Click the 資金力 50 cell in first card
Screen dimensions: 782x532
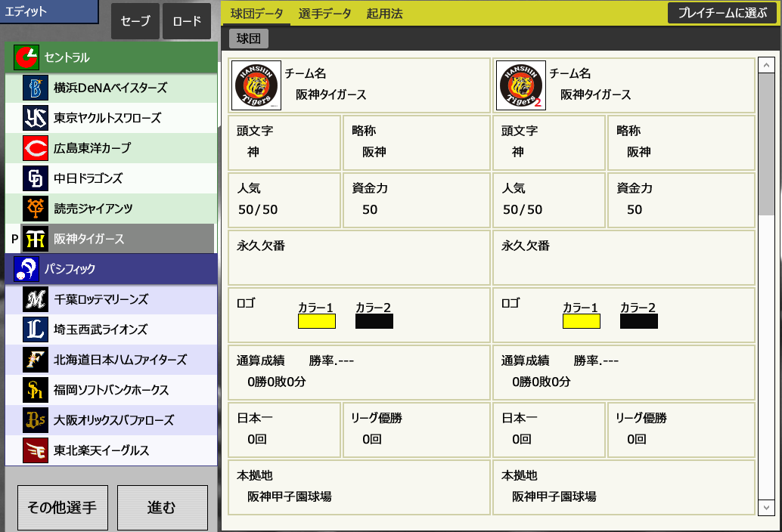[417, 199]
